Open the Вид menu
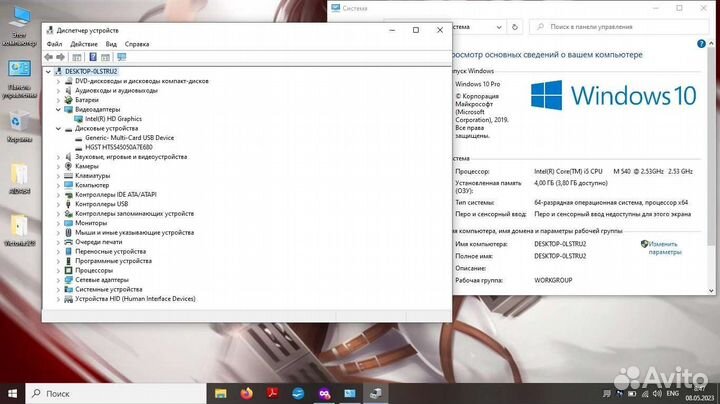720x404 pixels. (111, 44)
